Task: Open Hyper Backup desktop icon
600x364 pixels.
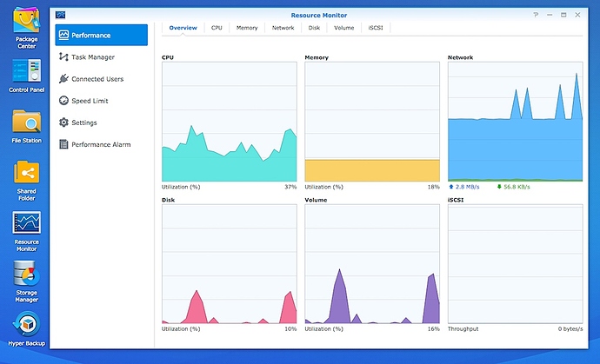Action: tap(26, 329)
